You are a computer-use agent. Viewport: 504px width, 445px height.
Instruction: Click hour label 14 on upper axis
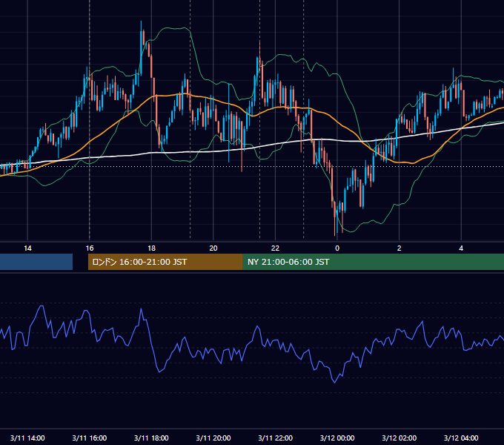[x=27, y=248]
